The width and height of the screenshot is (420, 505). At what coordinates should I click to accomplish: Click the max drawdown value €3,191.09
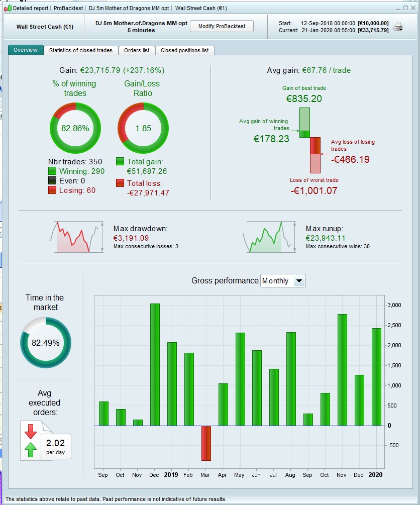pos(131,238)
